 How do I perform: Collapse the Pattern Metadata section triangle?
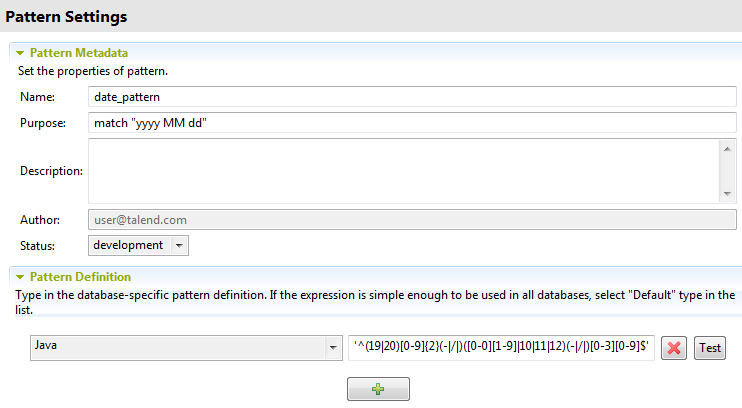[19, 52]
